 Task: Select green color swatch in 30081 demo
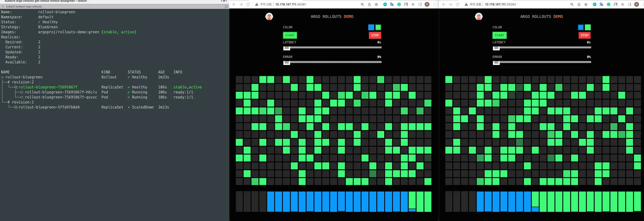pyautogui.click(x=378, y=27)
